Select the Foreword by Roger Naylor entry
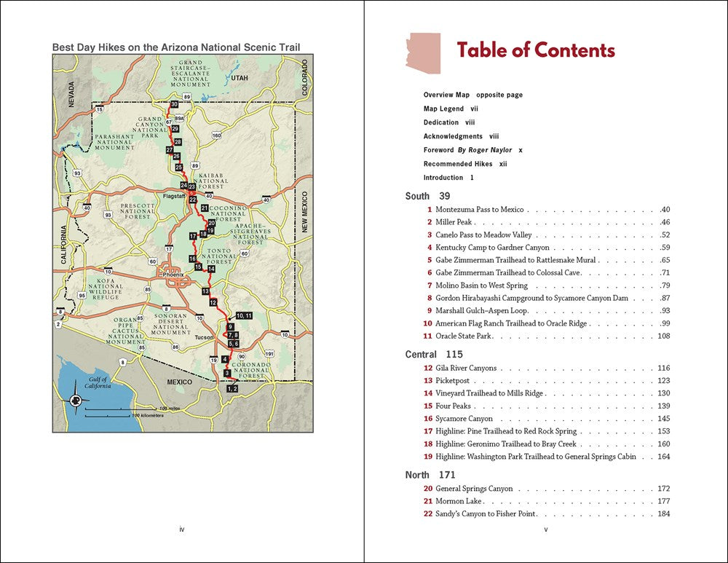 [472, 150]
